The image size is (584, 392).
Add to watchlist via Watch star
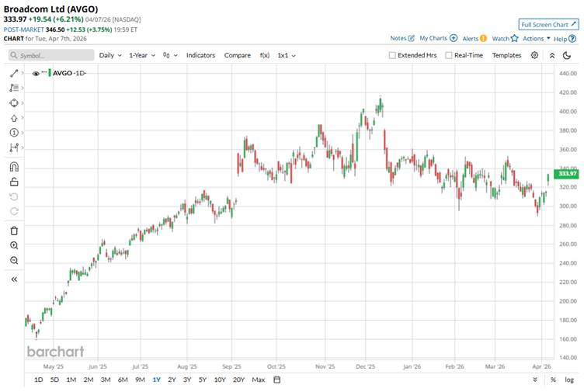pos(505,38)
